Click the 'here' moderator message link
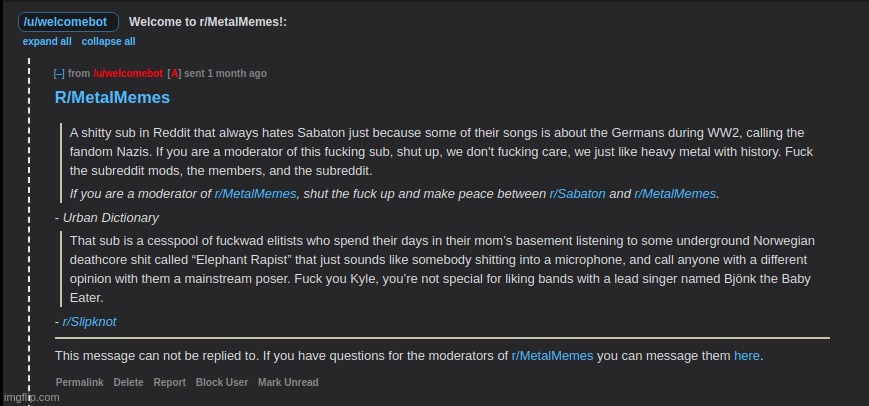Screen dimensions: 869x406 (x=746, y=355)
